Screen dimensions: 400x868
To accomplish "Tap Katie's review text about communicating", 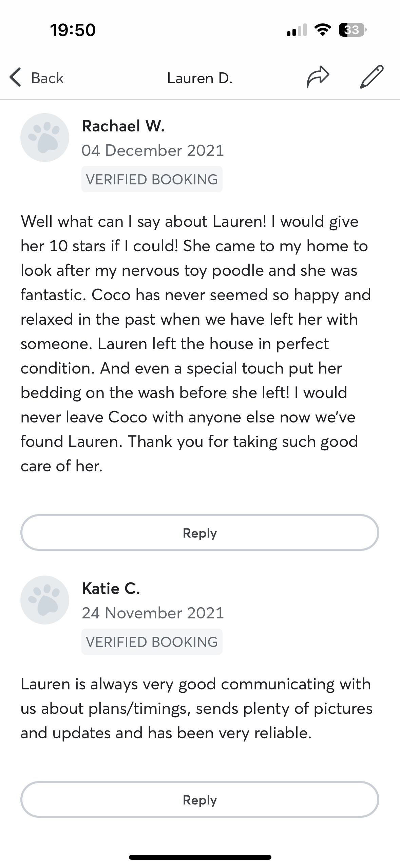I will pyautogui.click(x=197, y=708).
